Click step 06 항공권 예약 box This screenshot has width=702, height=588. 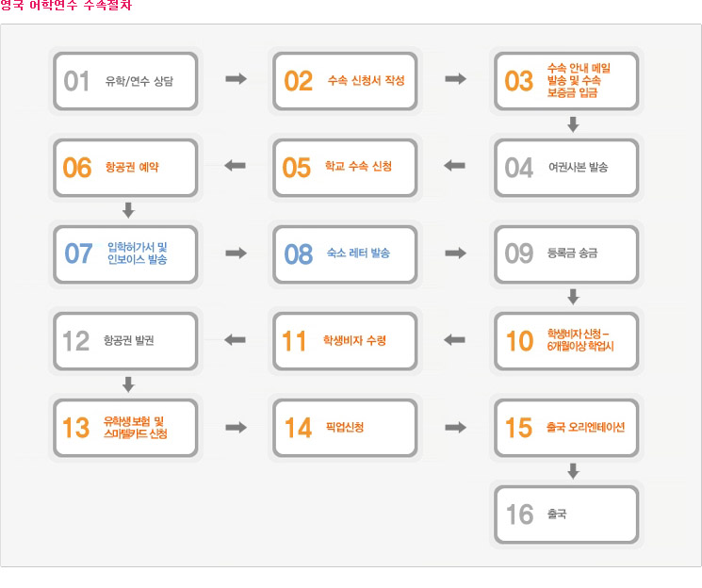(x=125, y=168)
